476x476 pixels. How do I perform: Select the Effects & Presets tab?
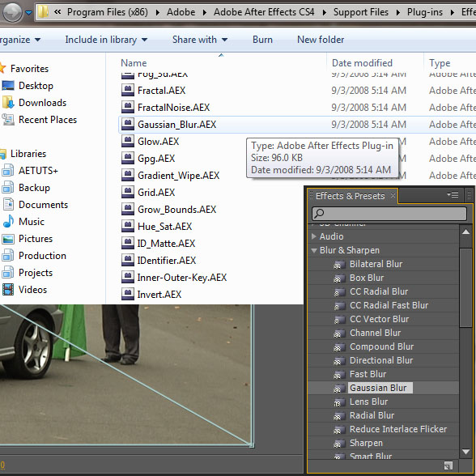pyautogui.click(x=351, y=196)
